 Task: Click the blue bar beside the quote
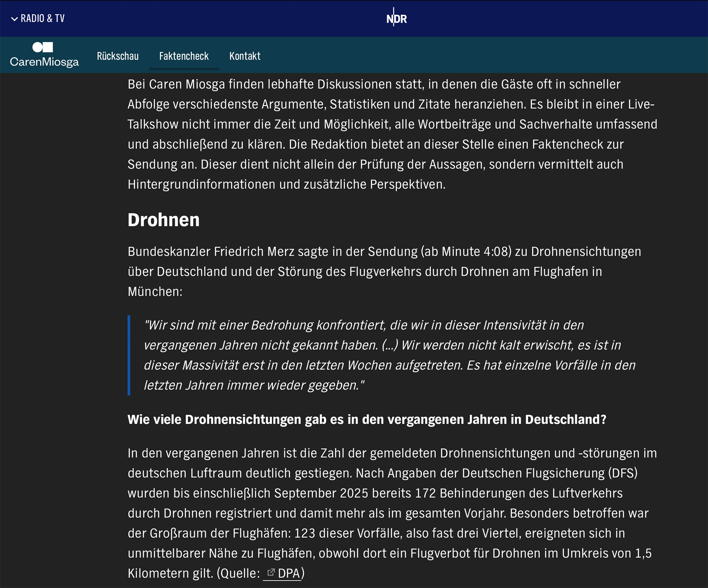click(x=129, y=355)
